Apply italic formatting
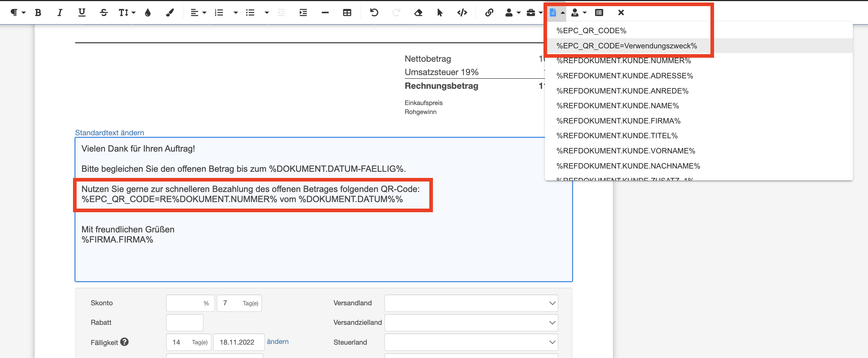This screenshot has width=868, height=358. [60, 13]
